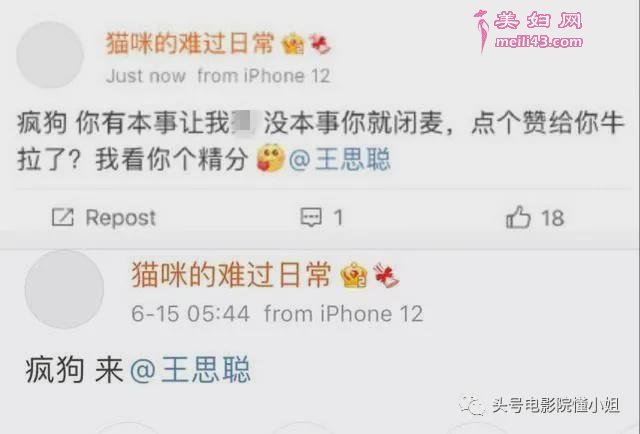Open the first post's profile avatar
The image size is (640, 434).
point(50,55)
